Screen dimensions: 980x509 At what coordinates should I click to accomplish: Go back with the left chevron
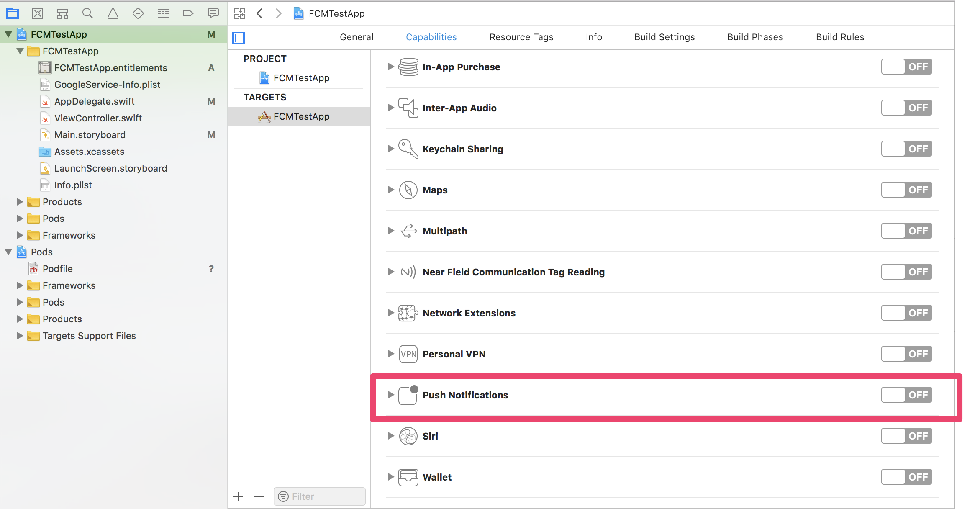point(259,13)
